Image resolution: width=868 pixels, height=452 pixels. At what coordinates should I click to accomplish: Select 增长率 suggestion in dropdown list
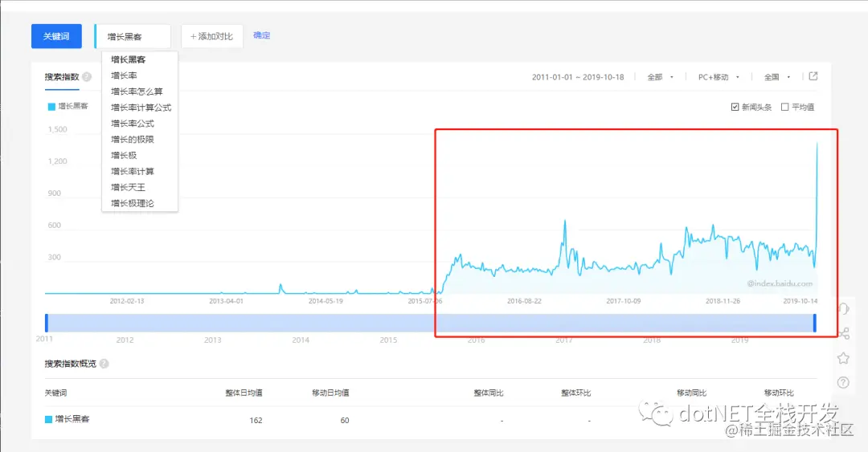(x=124, y=75)
